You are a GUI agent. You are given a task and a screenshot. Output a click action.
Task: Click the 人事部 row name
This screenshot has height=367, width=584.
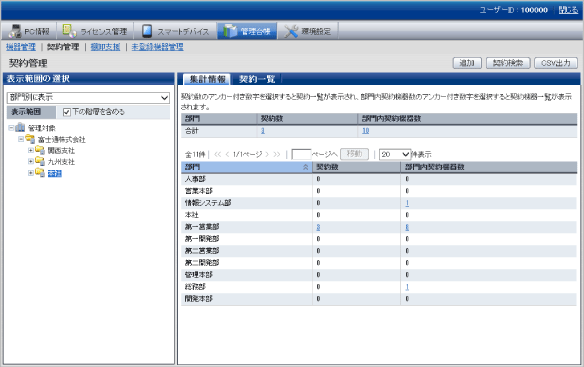pyautogui.click(x=195, y=179)
